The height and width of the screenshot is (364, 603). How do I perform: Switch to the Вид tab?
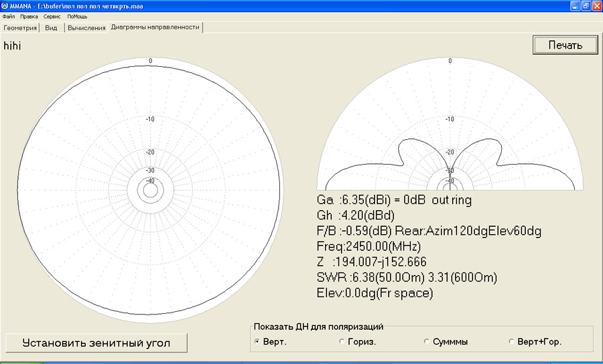pos(51,27)
